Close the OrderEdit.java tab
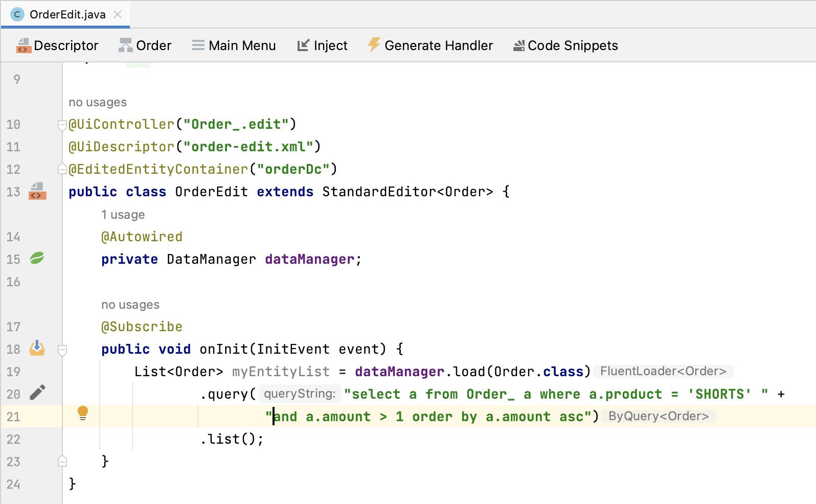Image resolution: width=816 pixels, height=504 pixels. pos(118,14)
